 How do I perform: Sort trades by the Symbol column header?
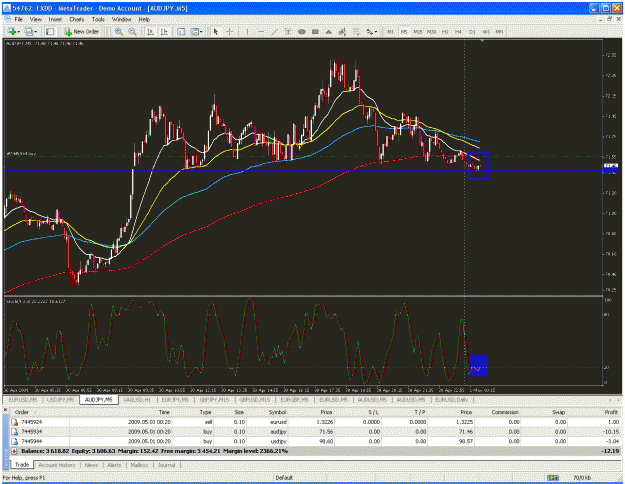pyautogui.click(x=277, y=412)
